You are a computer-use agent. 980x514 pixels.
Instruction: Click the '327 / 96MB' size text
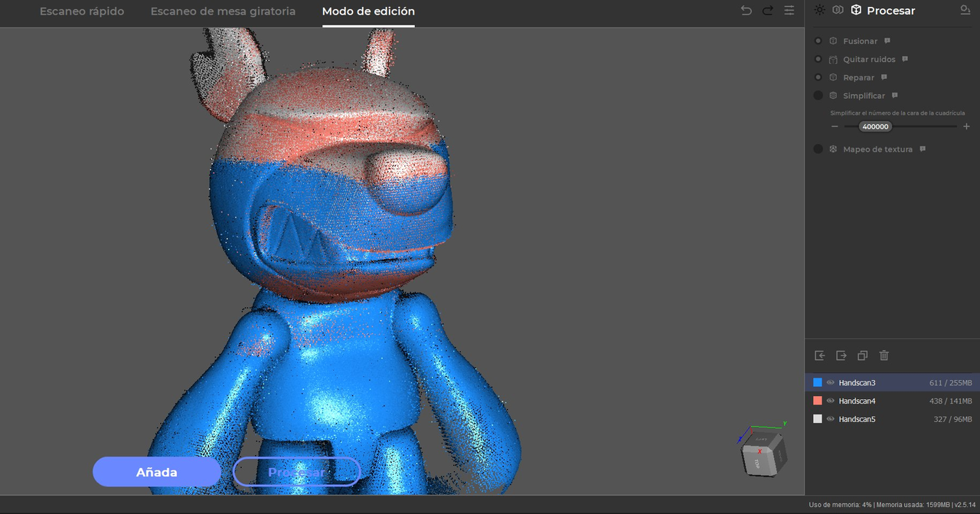click(x=953, y=419)
